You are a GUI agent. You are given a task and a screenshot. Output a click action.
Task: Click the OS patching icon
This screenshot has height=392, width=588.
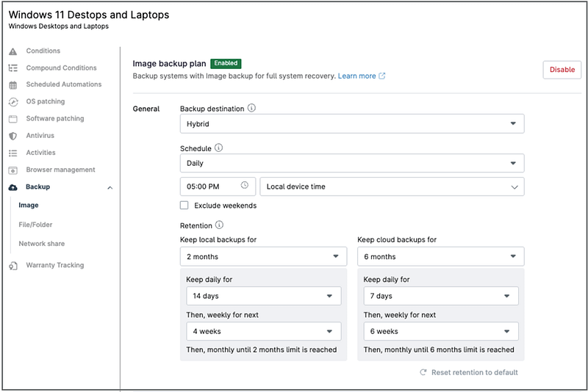pyautogui.click(x=13, y=102)
